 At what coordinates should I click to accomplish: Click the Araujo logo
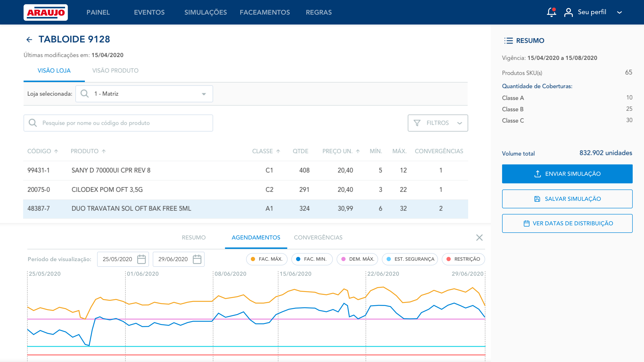tap(45, 12)
